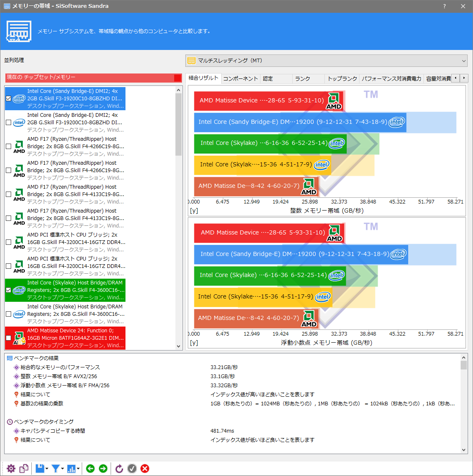Screen dimensions: 473x476
Task: Go back with green left arrow
Action: click(90, 469)
